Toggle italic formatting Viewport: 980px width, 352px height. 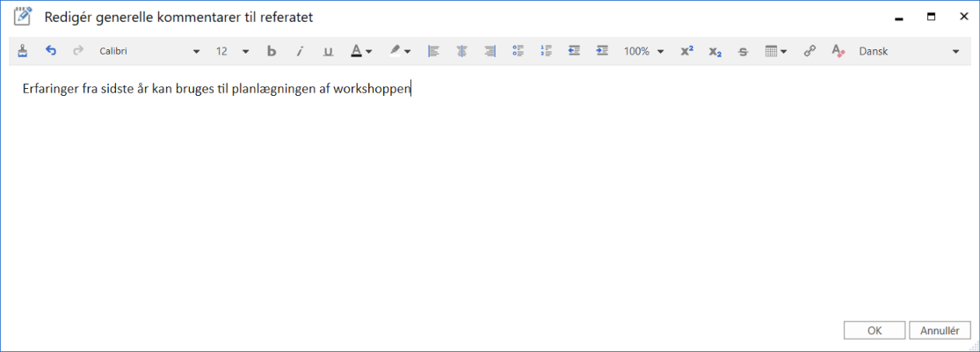[300, 51]
